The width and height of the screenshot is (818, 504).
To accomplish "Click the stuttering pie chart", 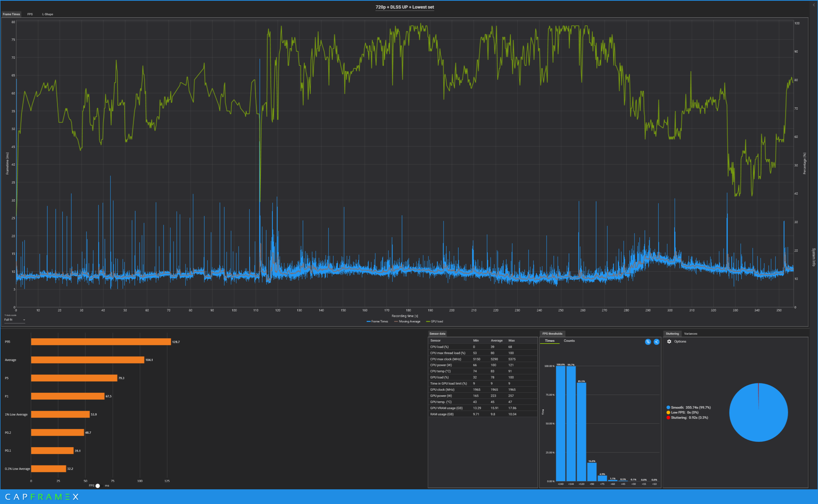I will pos(758,412).
